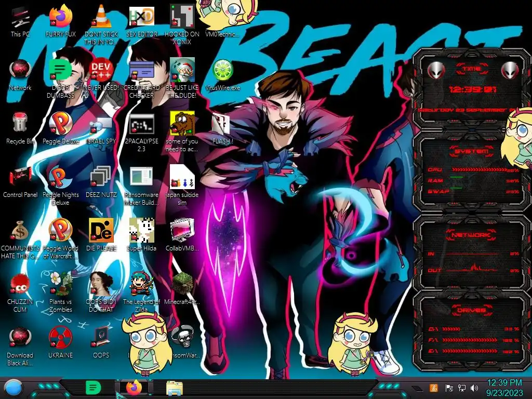Open the Download Black Ali... shortcut
532x399 pixels.
tap(20, 346)
